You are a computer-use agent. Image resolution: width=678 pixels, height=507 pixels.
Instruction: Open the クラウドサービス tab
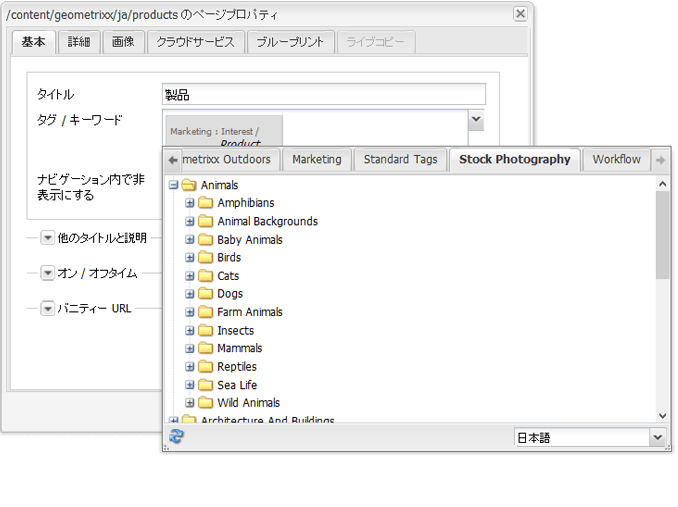click(x=195, y=42)
